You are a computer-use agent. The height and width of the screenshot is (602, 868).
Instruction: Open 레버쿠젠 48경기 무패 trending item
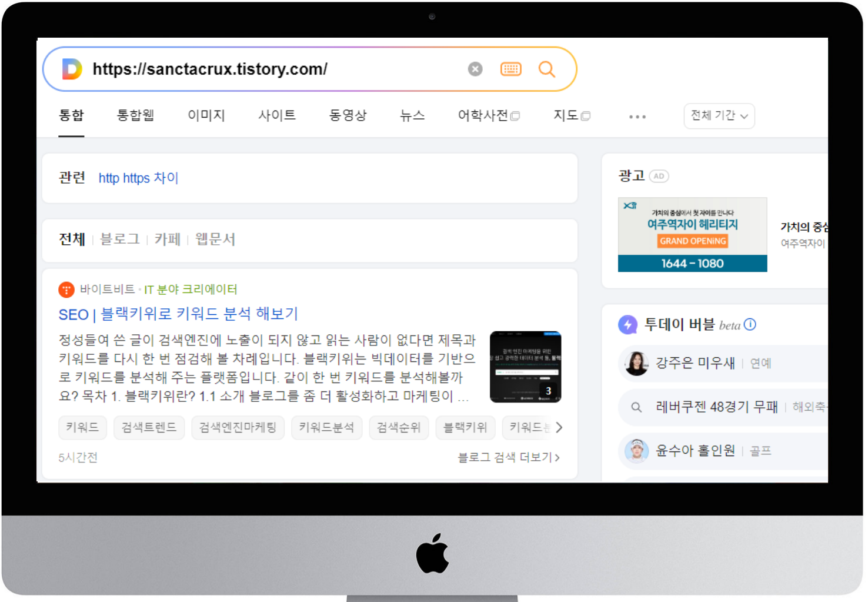(717, 407)
